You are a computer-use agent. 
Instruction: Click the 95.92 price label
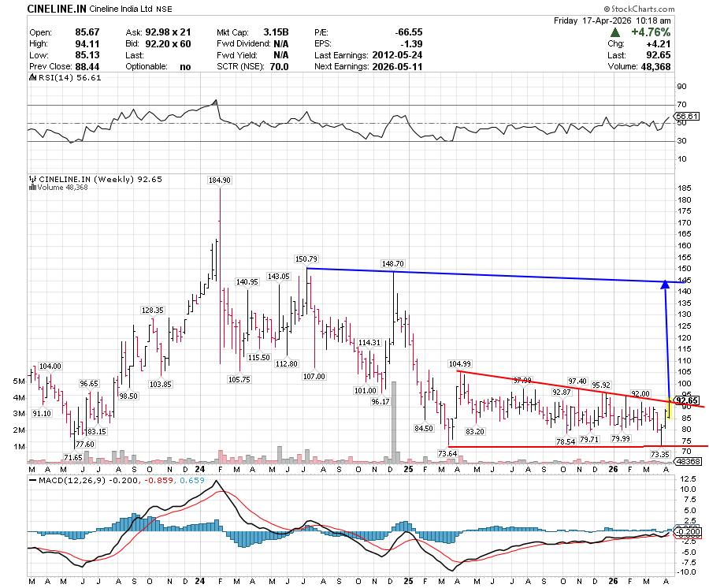[601, 385]
